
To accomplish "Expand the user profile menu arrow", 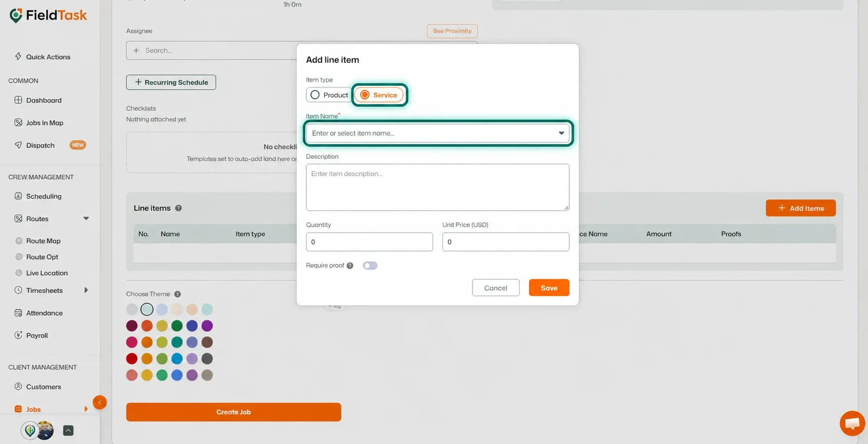I will (68, 431).
